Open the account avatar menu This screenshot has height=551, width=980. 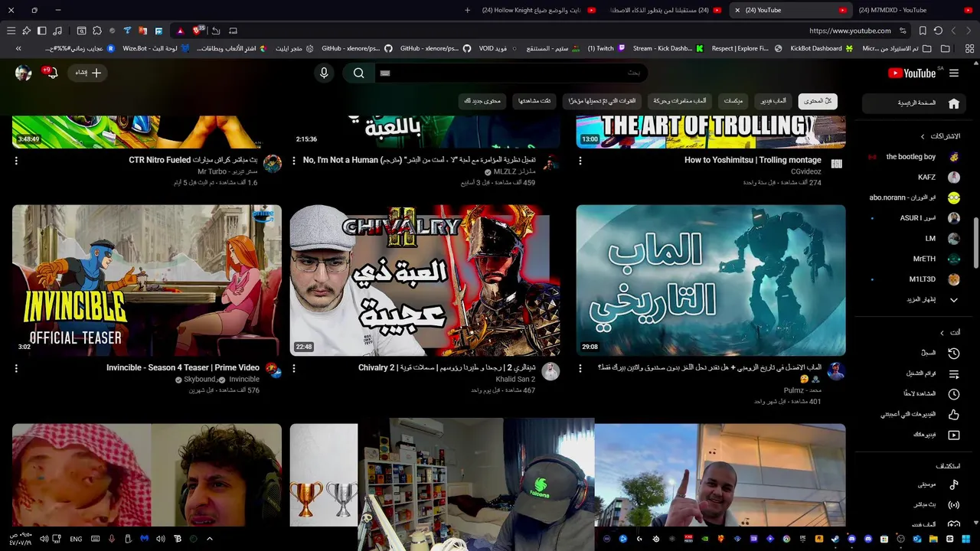[x=24, y=73]
